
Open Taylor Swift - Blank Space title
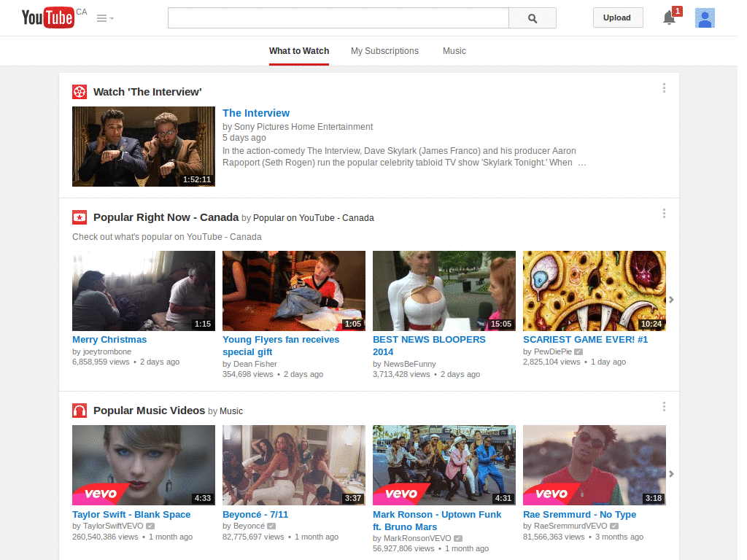pos(131,514)
